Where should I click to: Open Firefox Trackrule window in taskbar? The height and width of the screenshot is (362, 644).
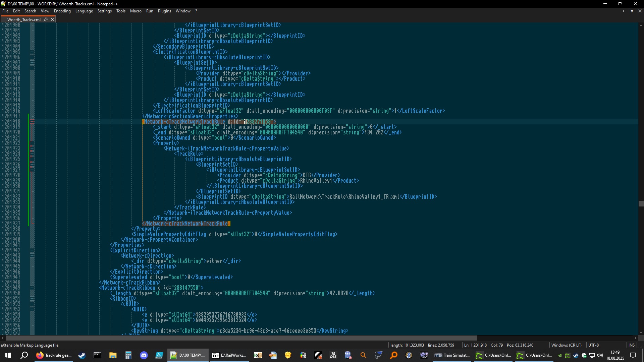54,355
